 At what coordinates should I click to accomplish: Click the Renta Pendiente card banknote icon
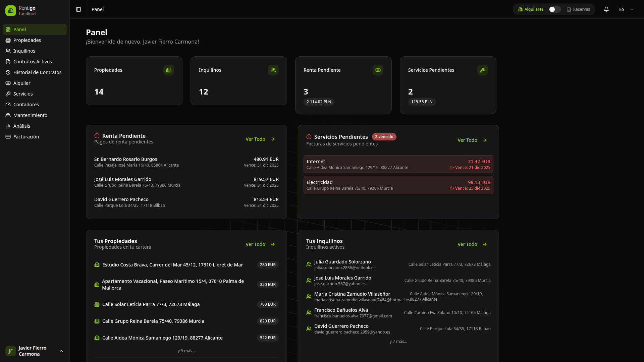tap(378, 70)
